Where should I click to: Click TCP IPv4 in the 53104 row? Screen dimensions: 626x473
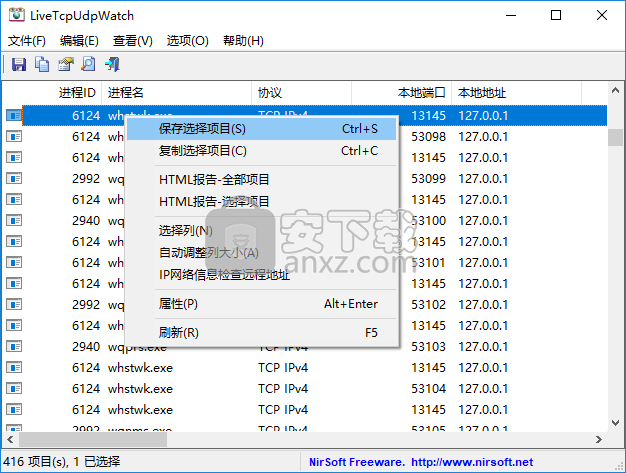coord(283,388)
